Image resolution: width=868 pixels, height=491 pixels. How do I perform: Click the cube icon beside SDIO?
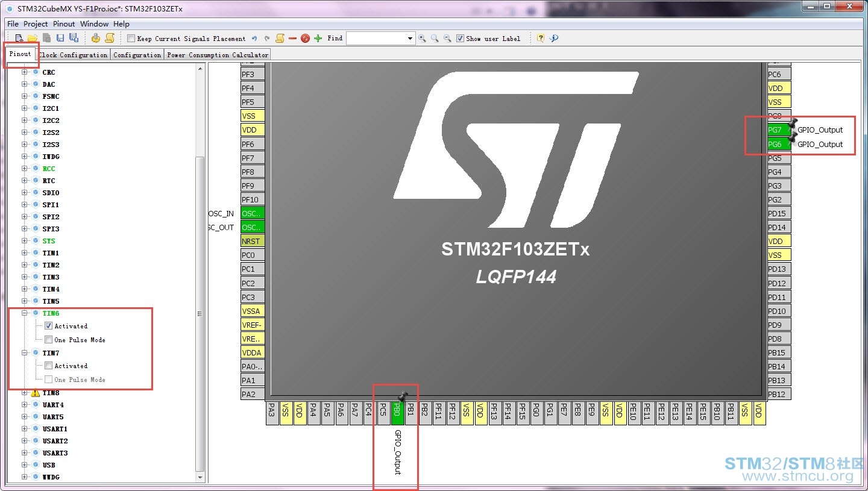pyautogui.click(x=36, y=193)
